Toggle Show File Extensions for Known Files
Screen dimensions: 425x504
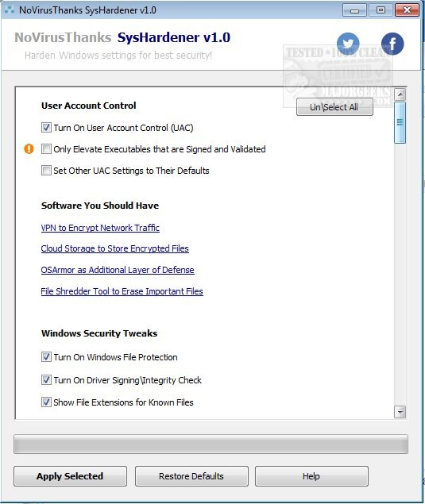click(x=46, y=402)
